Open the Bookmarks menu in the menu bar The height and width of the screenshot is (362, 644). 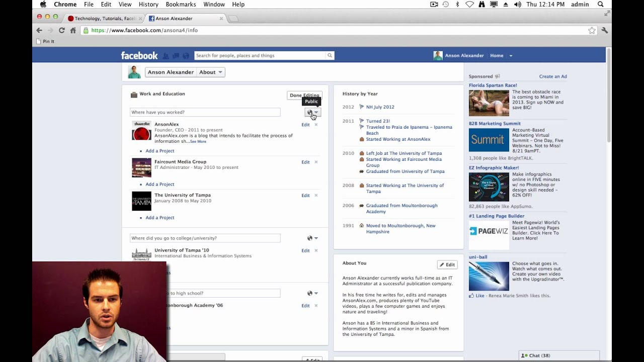181,4
